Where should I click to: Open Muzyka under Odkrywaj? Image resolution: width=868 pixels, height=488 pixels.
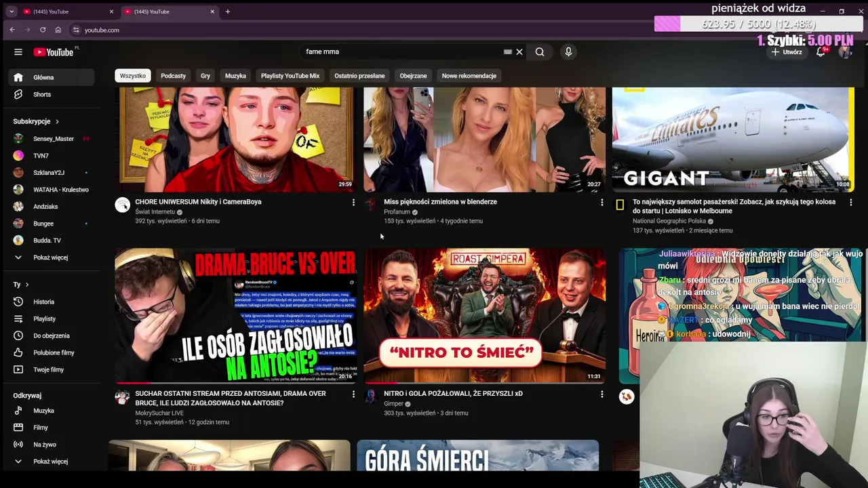click(x=51, y=411)
